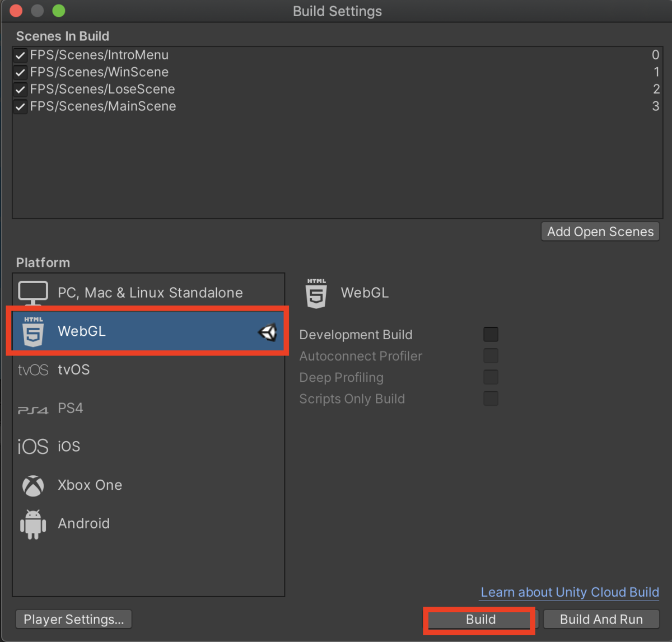The width and height of the screenshot is (672, 642).
Task: Click build index 3 of MainScene
Action: coord(656,106)
